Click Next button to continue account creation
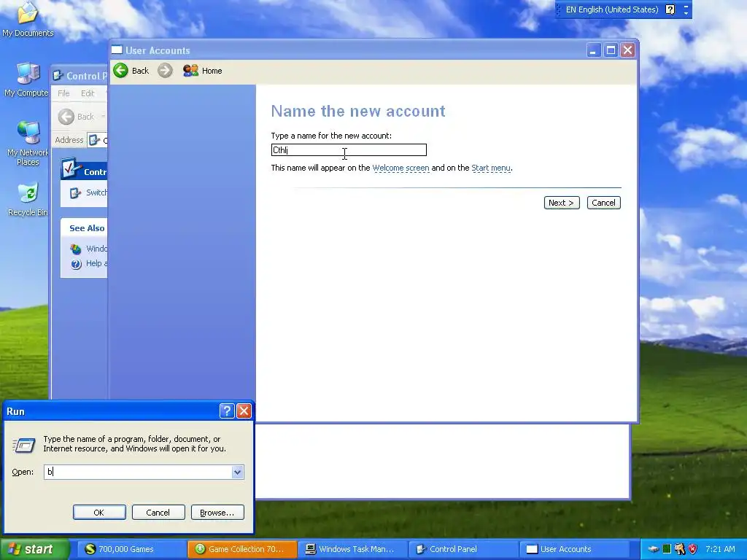Viewport: 747px width, 560px height. point(562,203)
